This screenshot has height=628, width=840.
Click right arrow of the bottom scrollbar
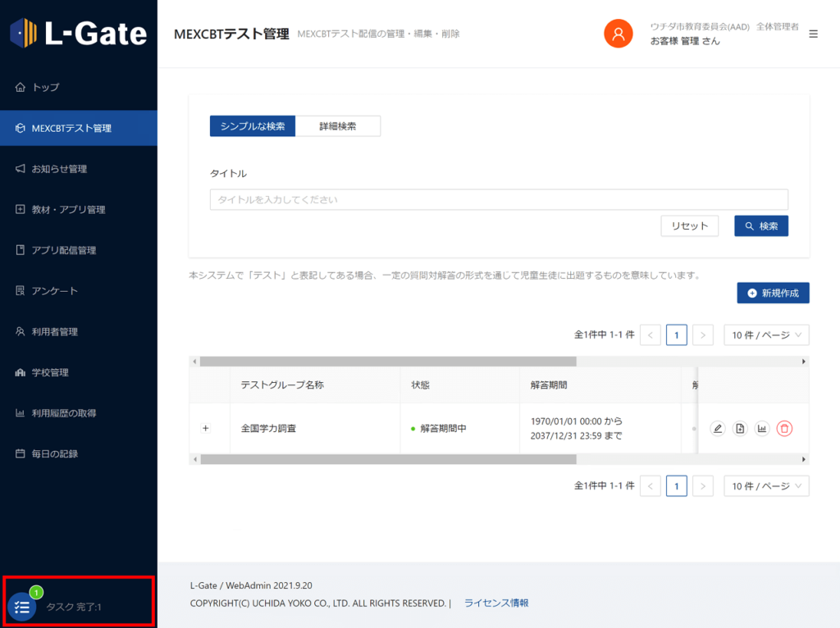[804, 459]
